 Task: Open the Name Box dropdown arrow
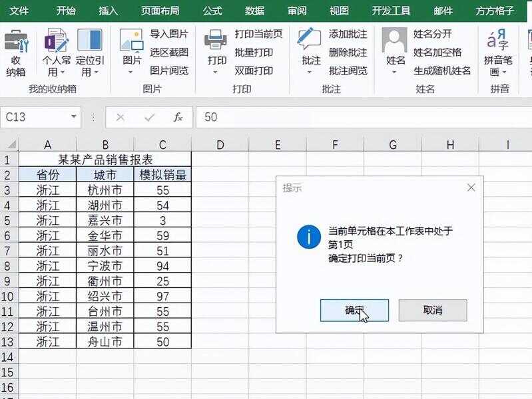pos(74,116)
